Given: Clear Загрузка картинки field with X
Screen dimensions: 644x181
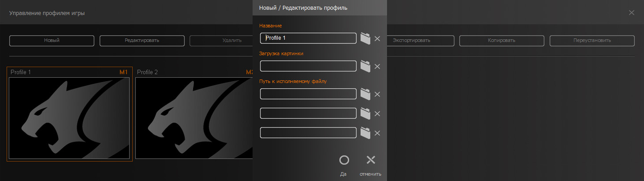Looking at the screenshot, I should [x=377, y=66].
